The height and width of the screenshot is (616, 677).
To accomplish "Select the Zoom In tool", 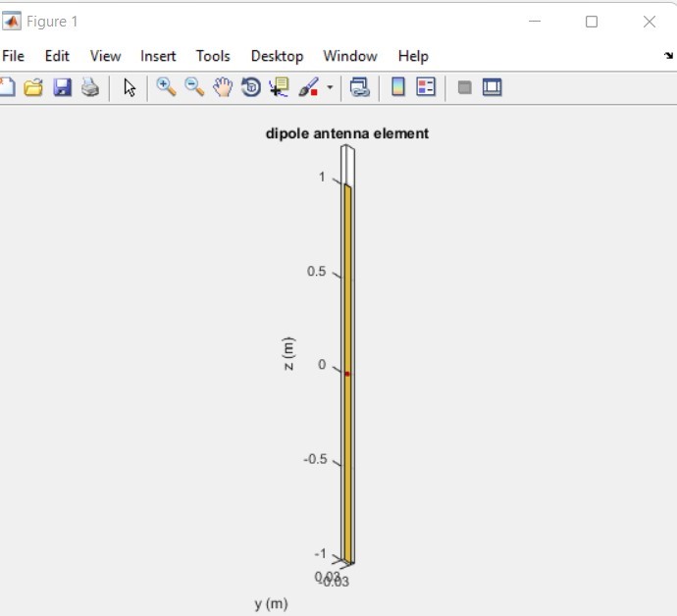I will 166,87.
